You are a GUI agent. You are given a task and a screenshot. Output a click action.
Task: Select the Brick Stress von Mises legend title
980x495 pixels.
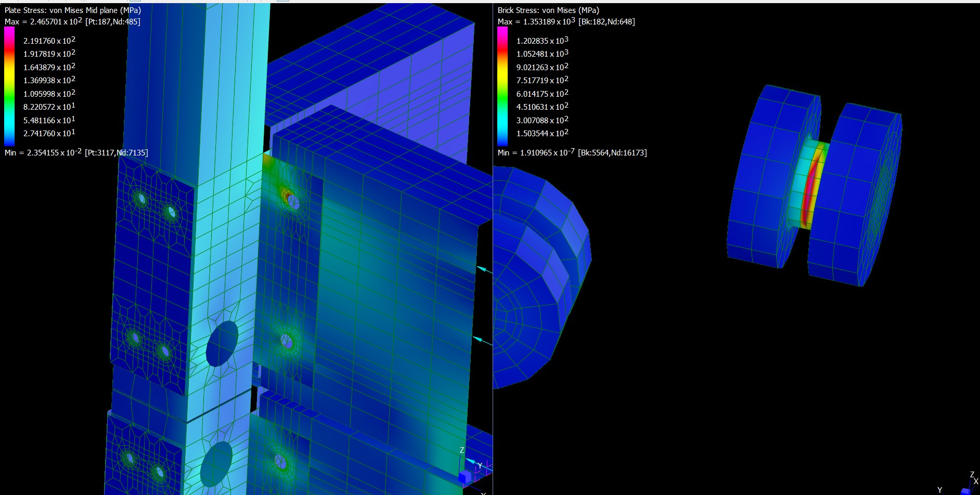(x=548, y=10)
